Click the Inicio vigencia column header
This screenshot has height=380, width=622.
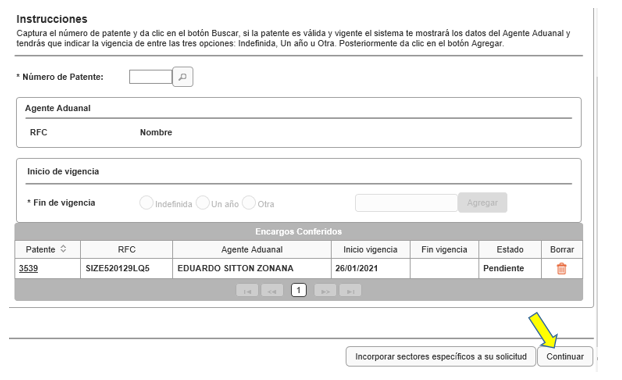coord(371,249)
